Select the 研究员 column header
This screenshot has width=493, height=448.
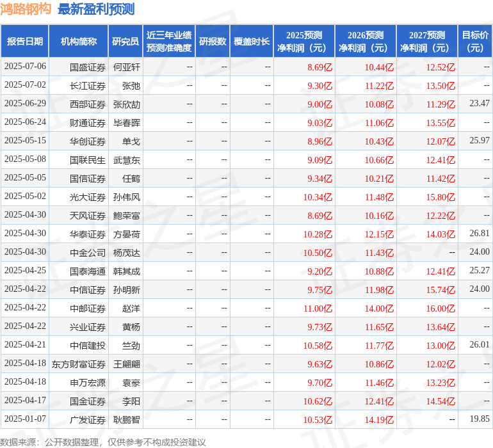pos(125,42)
